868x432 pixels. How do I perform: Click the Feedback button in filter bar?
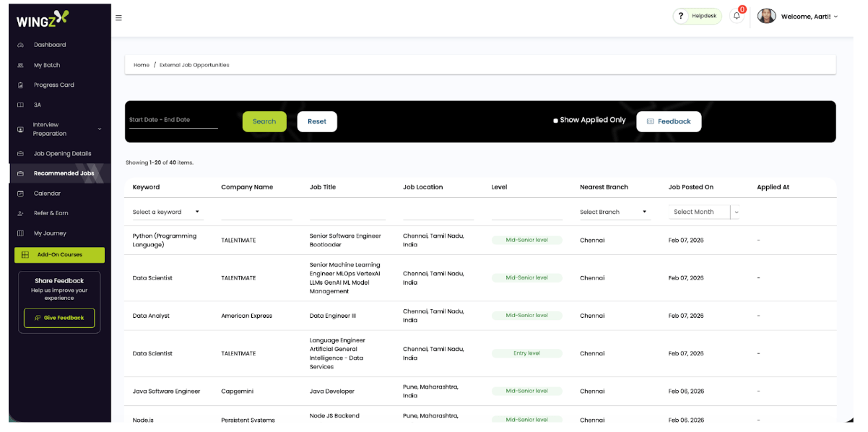(x=669, y=121)
